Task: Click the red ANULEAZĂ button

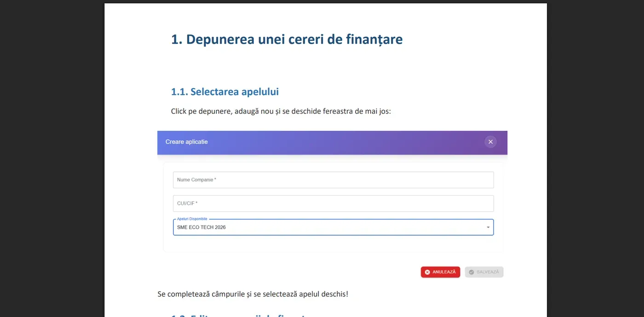Action: click(440, 272)
